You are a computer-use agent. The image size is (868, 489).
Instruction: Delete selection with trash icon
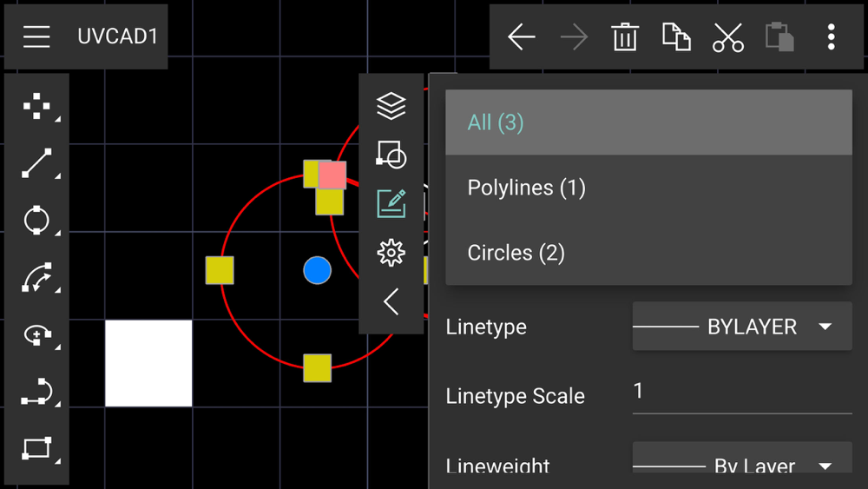pyautogui.click(x=625, y=37)
